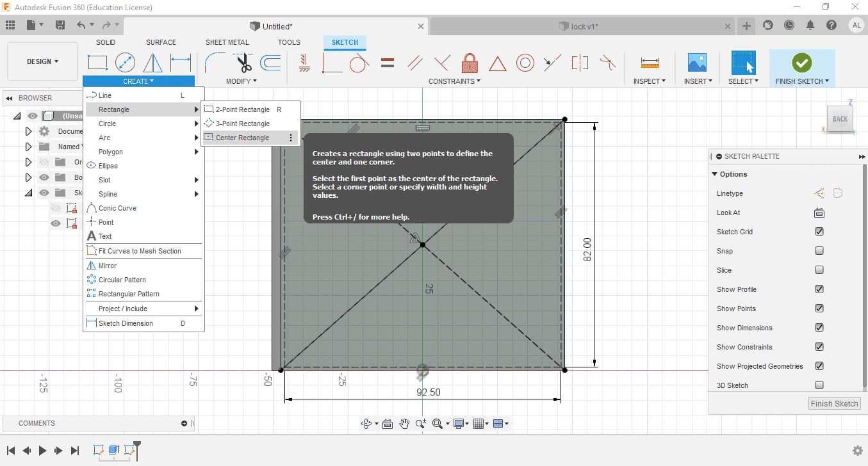Select the Trim scissors tool
This screenshot has height=466, width=868.
(244, 63)
